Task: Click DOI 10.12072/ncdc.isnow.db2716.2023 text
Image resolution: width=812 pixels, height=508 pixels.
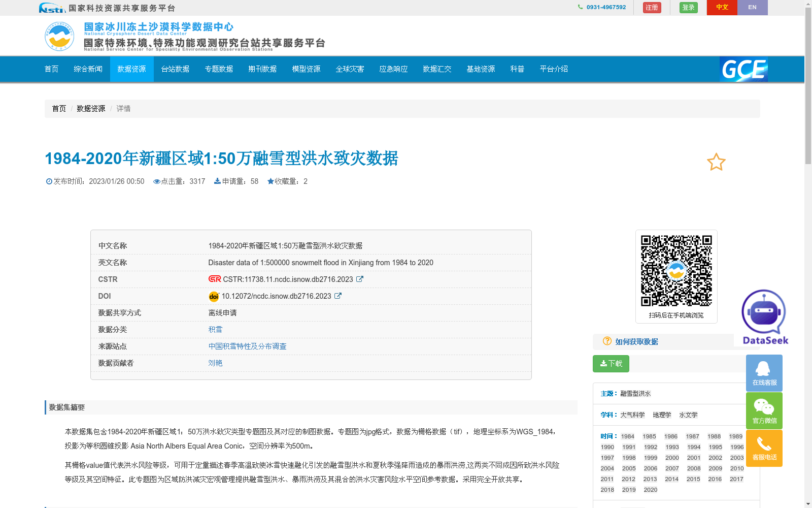Action: pyautogui.click(x=277, y=296)
